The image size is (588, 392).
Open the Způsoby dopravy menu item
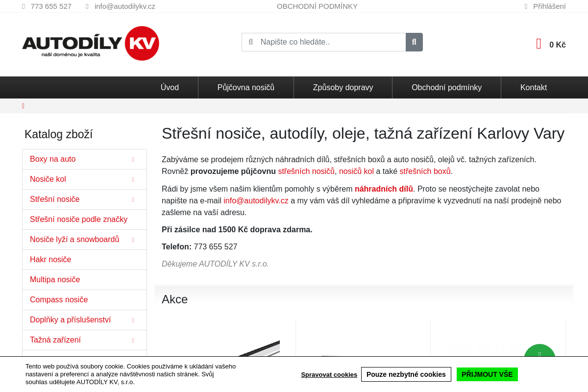[x=343, y=87]
